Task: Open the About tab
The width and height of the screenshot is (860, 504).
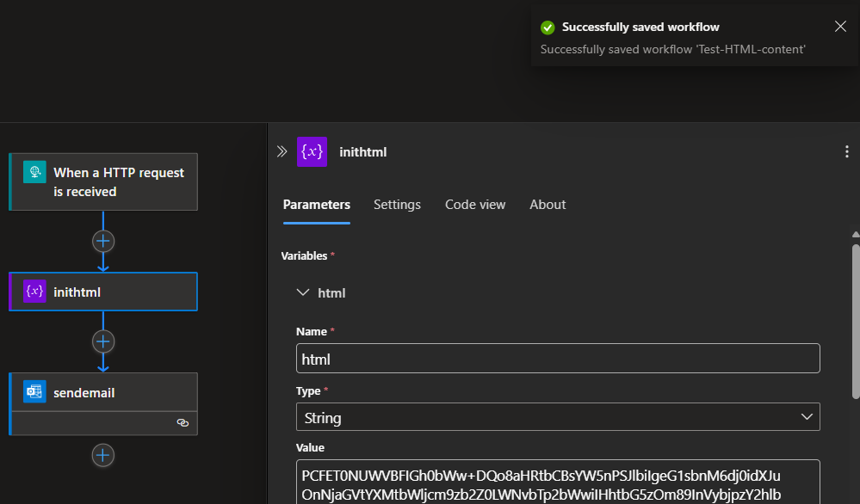Action: (x=548, y=205)
